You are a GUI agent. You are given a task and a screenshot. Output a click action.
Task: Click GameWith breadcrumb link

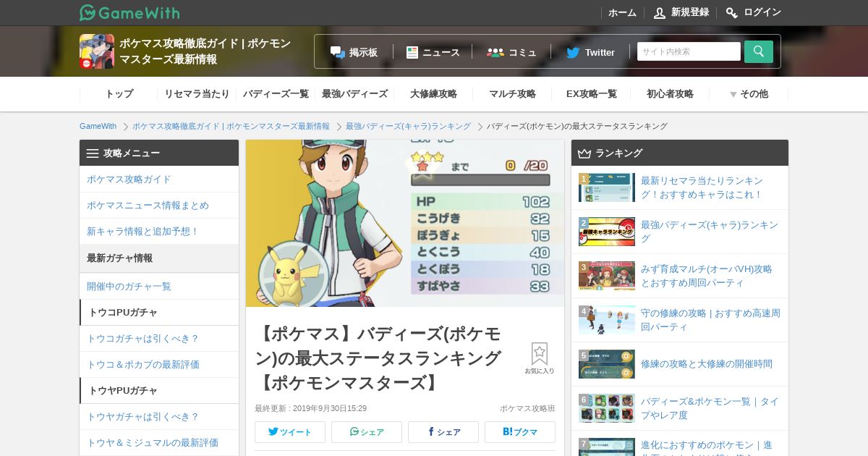pyautogui.click(x=98, y=126)
